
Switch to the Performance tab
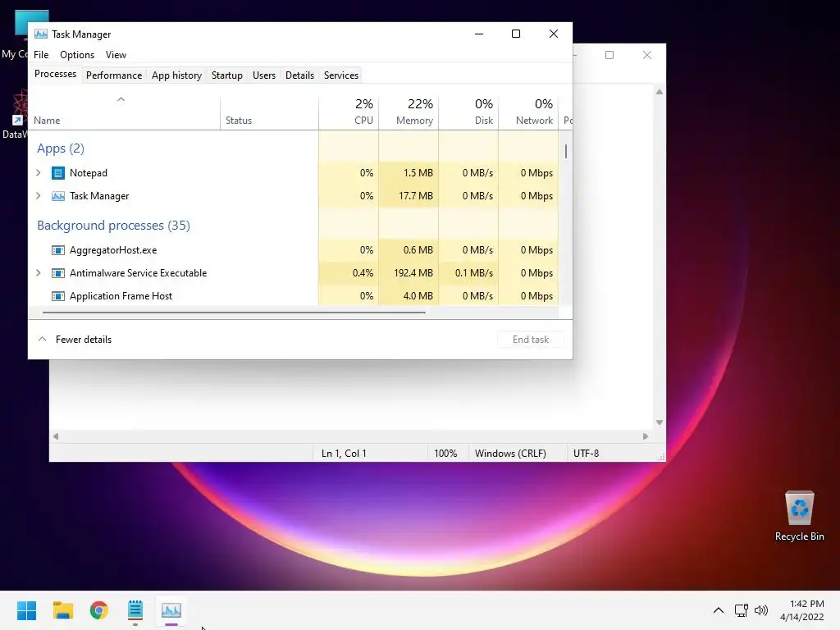113,75
